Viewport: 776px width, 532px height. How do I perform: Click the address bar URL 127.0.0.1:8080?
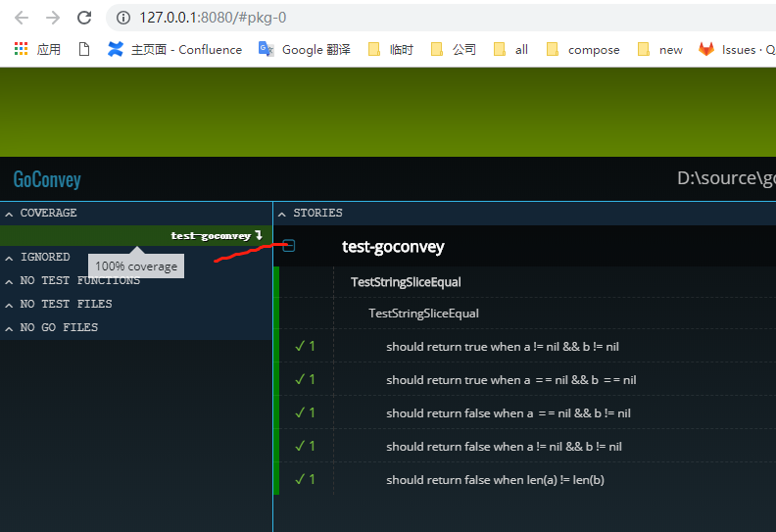point(213,18)
